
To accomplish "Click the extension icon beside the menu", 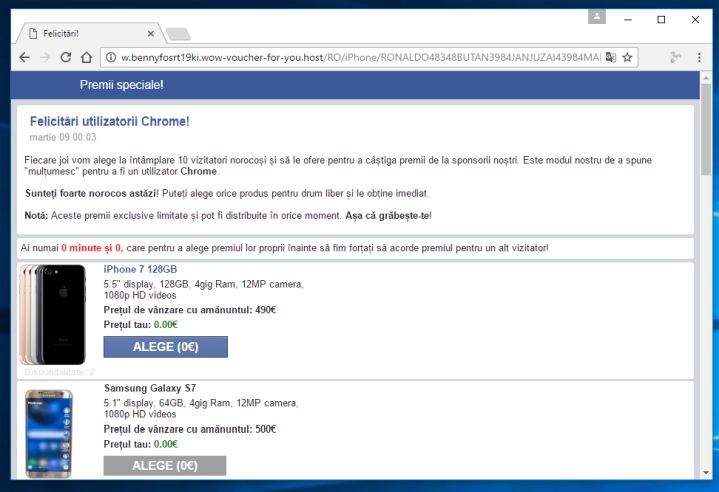I will (x=675, y=57).
